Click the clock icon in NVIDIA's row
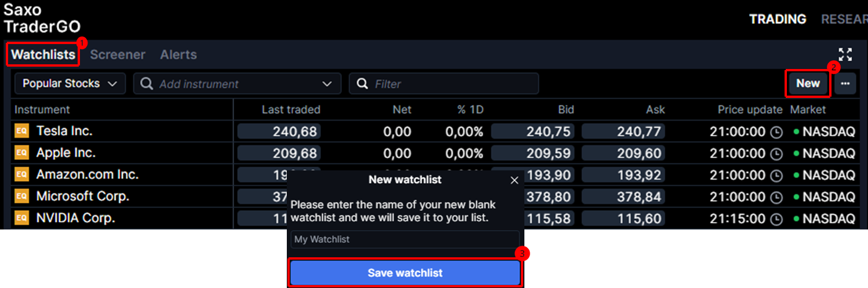The image size is (868, 288). 776,219
